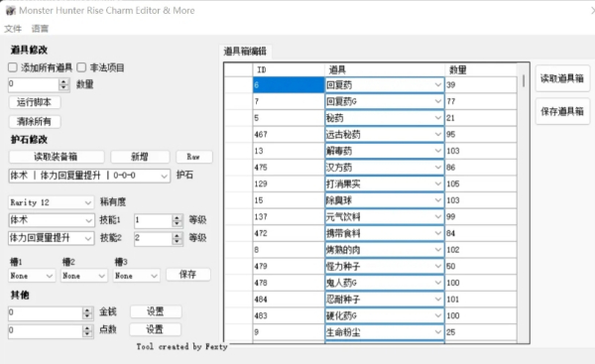Open the 技能2 体力回复量提升 dropdown
The width and height of the screenshot is (595, 364).
point(51,238)
